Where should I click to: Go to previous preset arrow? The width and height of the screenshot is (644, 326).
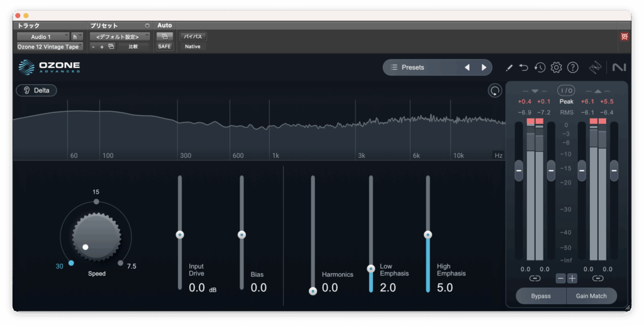(x=467, y=67)
